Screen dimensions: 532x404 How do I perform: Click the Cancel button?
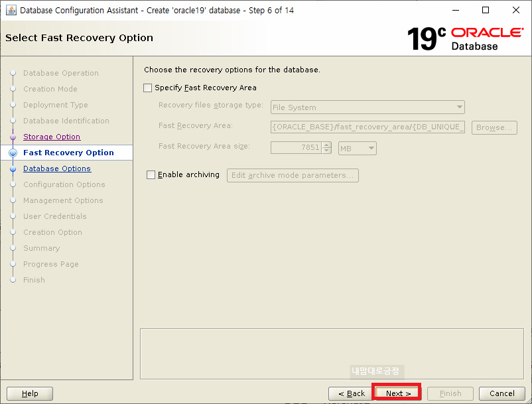(501, 393)
